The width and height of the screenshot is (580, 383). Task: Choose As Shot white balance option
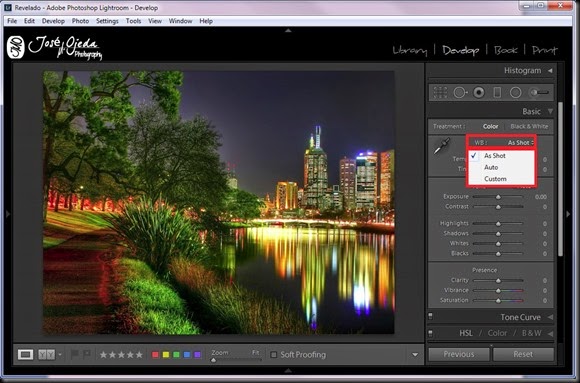coord(495,156)
